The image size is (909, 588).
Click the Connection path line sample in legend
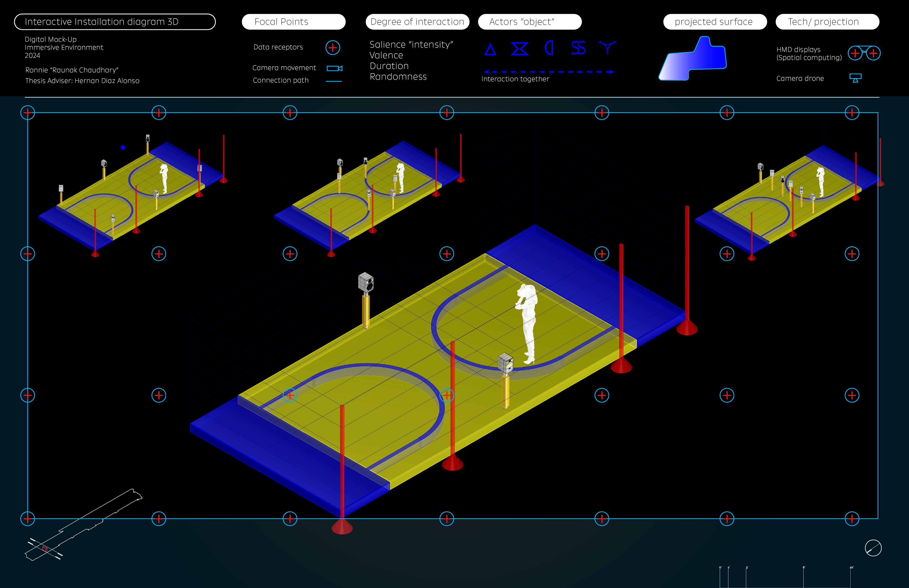click(334, 81)
